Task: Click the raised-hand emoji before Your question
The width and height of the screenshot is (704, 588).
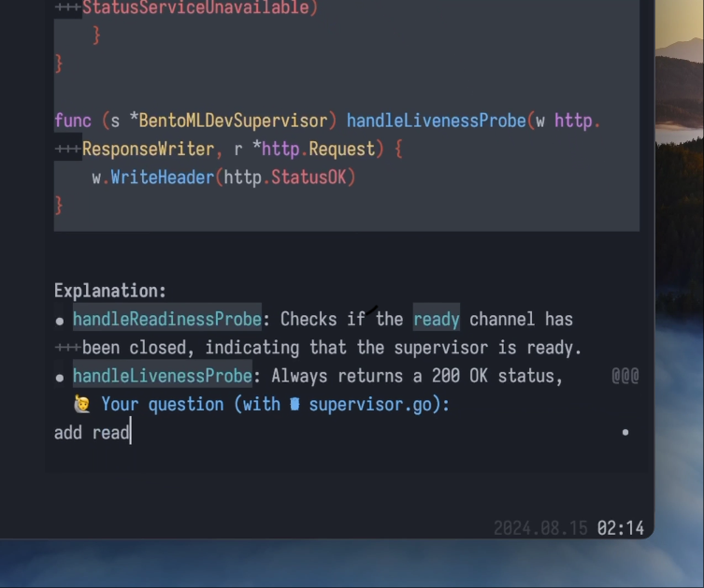Action: pyautogui.click(x=82, y=404)
